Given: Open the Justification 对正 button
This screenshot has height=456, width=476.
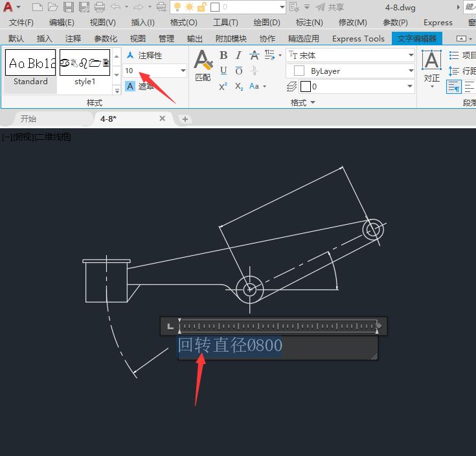Looking at the screenshot, I should coord(432,69).
